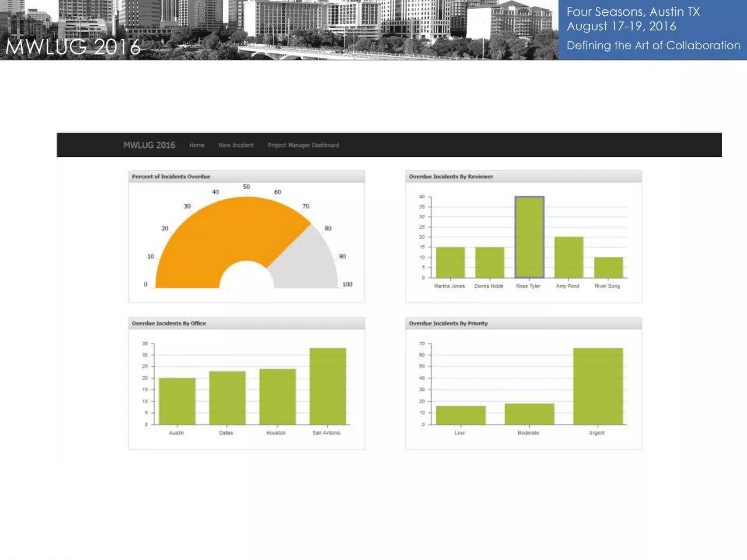This screenshot has width=747, height=560.
Task: Click the Rose Tyler bar
Action: click(529, 237)
